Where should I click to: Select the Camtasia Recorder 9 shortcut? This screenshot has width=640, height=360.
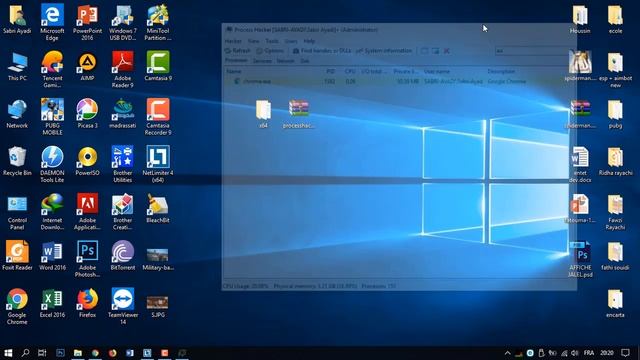pyautogui.click(x=158, y=117)
